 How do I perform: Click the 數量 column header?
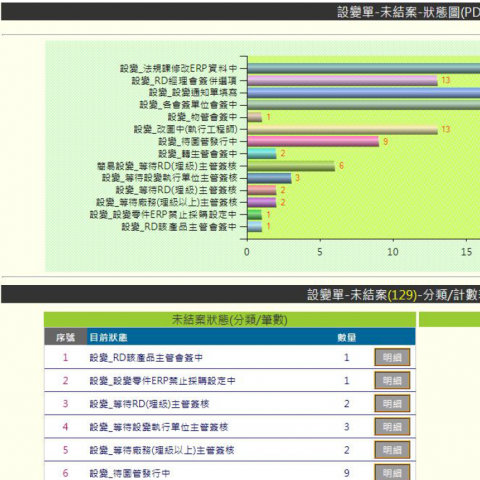coord(347,337)
